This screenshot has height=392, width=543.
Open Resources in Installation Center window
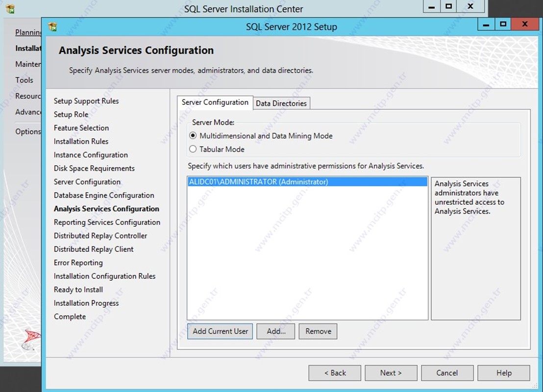point(28,96)
